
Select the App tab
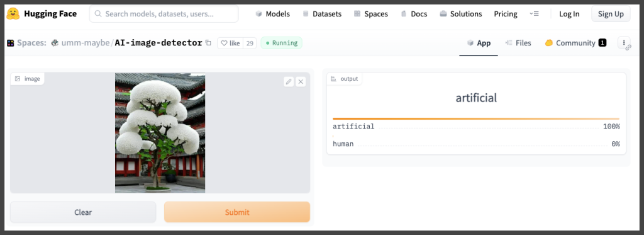click(x=479, y=43)
